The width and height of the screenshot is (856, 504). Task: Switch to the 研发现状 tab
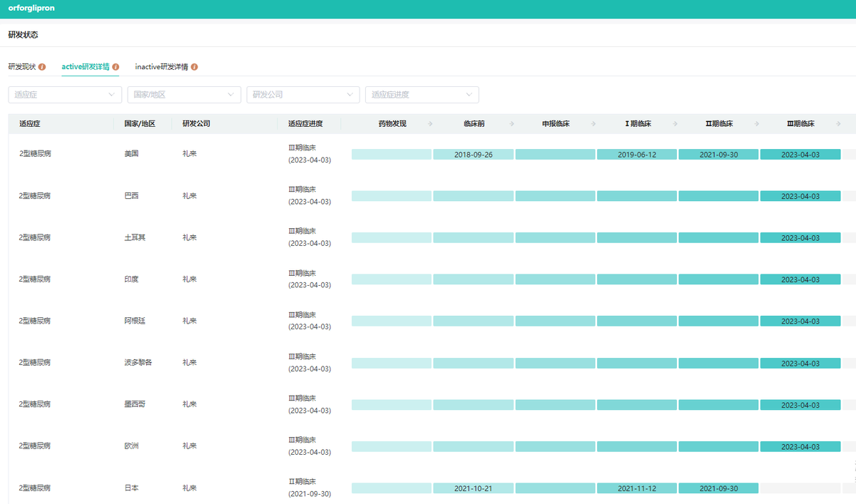21,67
